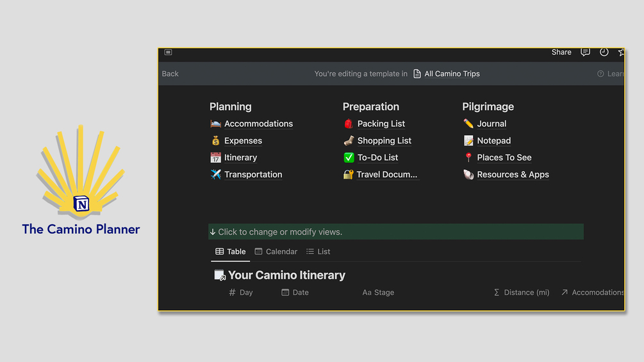The height and width of the screenshot is (362, 644).
Task: Click the money bag icon beside Expenses
Action: click(x=215, y=141)
